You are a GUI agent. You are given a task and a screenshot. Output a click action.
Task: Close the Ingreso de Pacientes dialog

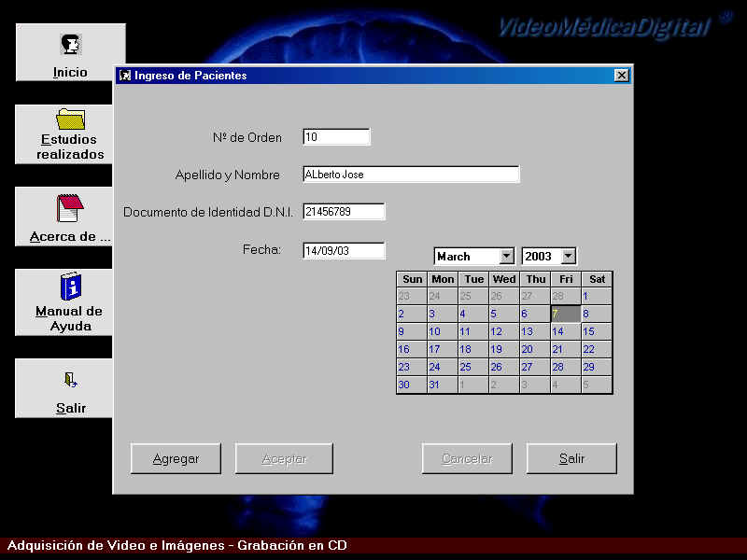[x=622, y=76]
